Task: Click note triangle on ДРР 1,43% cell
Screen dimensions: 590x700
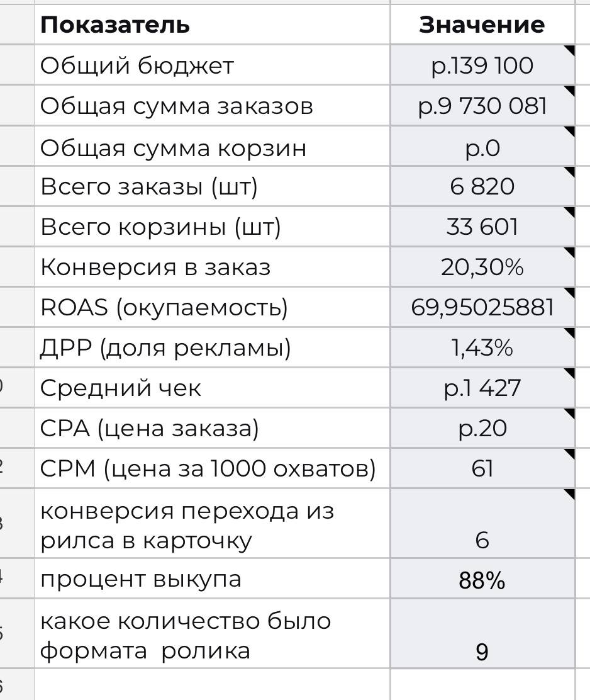Action: (569, 334)
